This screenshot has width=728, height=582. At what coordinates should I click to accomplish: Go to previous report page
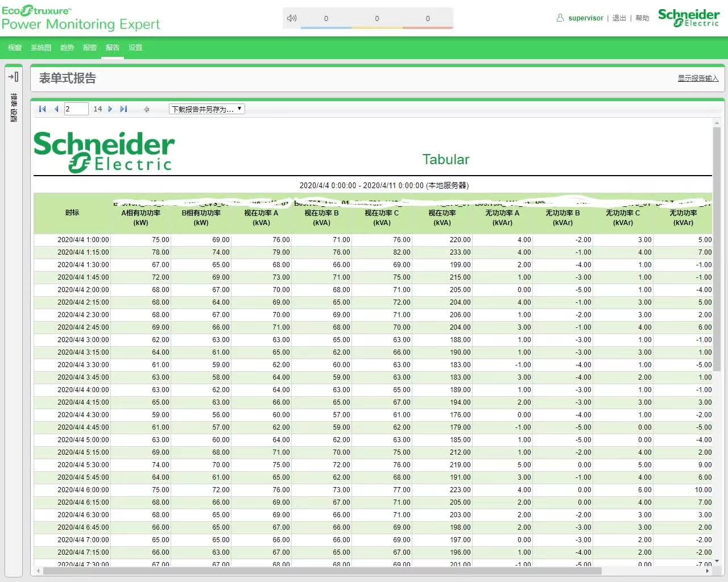point(56,109)
